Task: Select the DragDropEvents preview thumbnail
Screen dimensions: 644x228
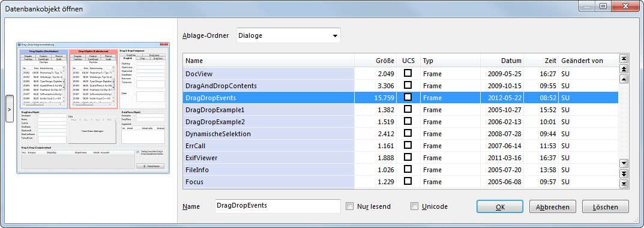Action: coord(93,107)
